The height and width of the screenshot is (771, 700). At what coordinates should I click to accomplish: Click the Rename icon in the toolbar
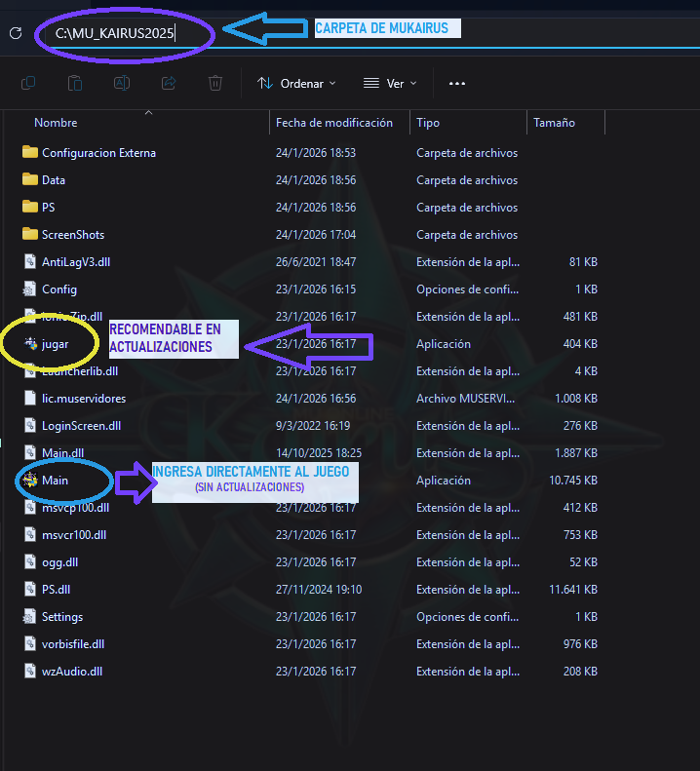[122, 84]
